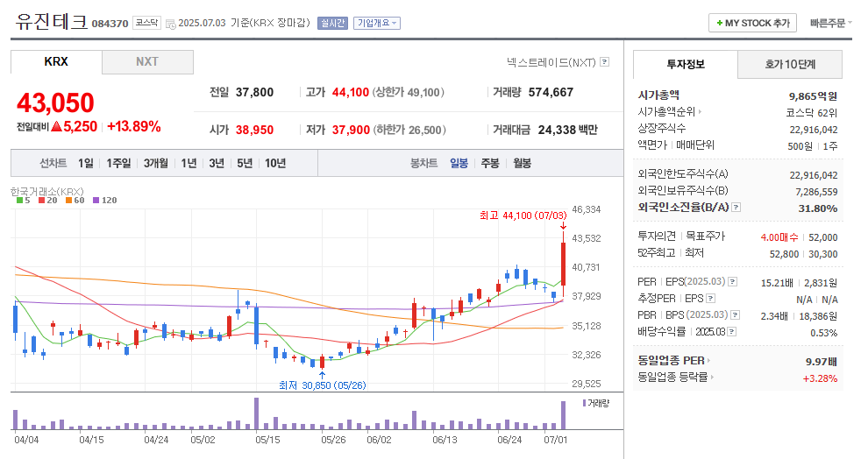Viewport: 868px width, 459px height.
Task: Click the arrow icon next to 동일업종 PER
Action: click(709, 361)
